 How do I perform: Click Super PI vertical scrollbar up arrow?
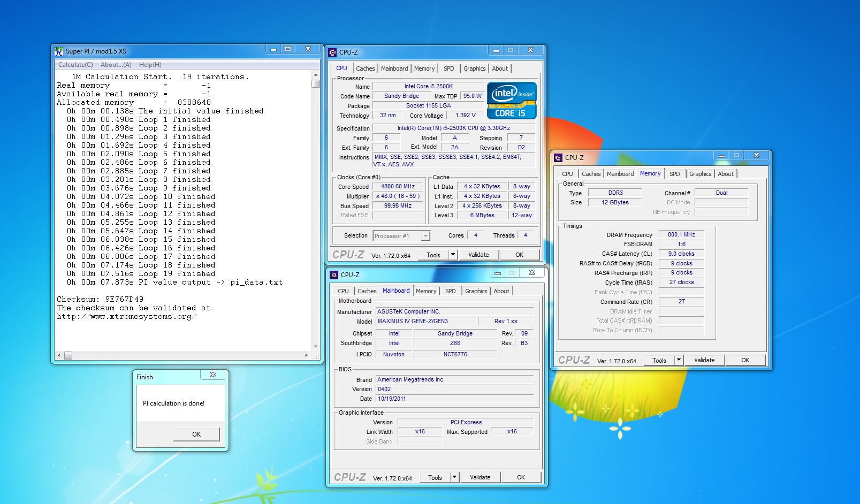pos(316,75)
